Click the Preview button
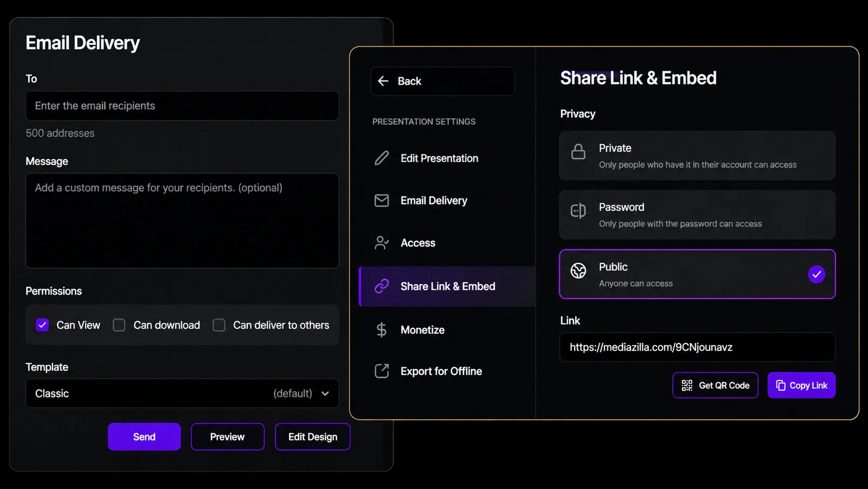The width and height of the screenshot is (868, 489). [x=227, y=437]
